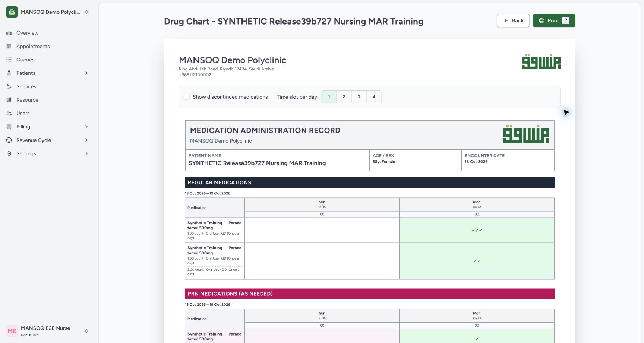Go Back from the drug chart

(513, 20)
